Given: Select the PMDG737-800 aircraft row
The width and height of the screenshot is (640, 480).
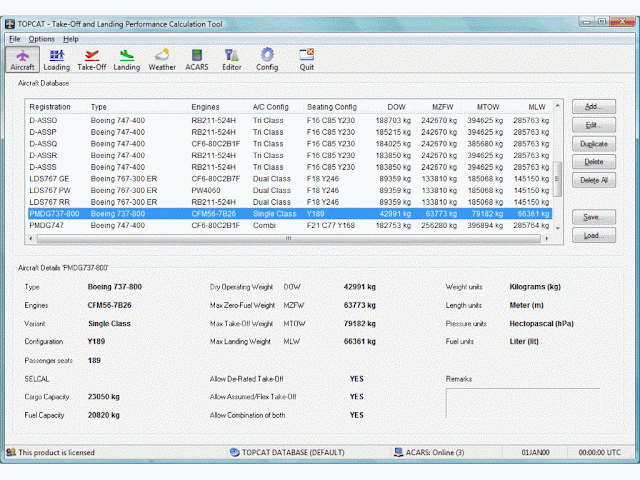Looking at the screenshot, I should click(290, 214).
